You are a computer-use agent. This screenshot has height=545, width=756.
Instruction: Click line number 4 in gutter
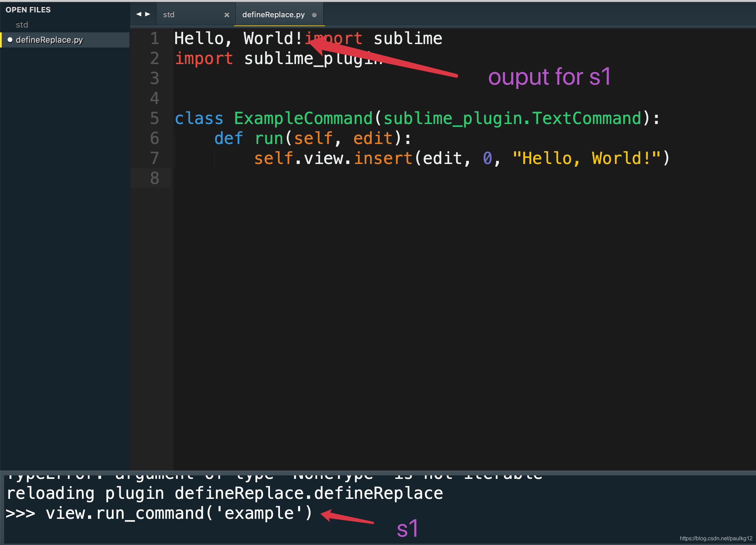[x=155, y=98]
